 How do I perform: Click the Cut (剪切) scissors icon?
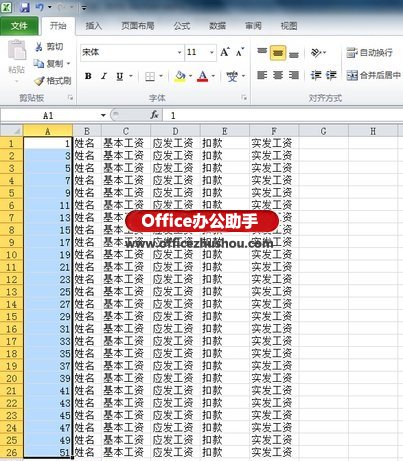pos(39,46)
